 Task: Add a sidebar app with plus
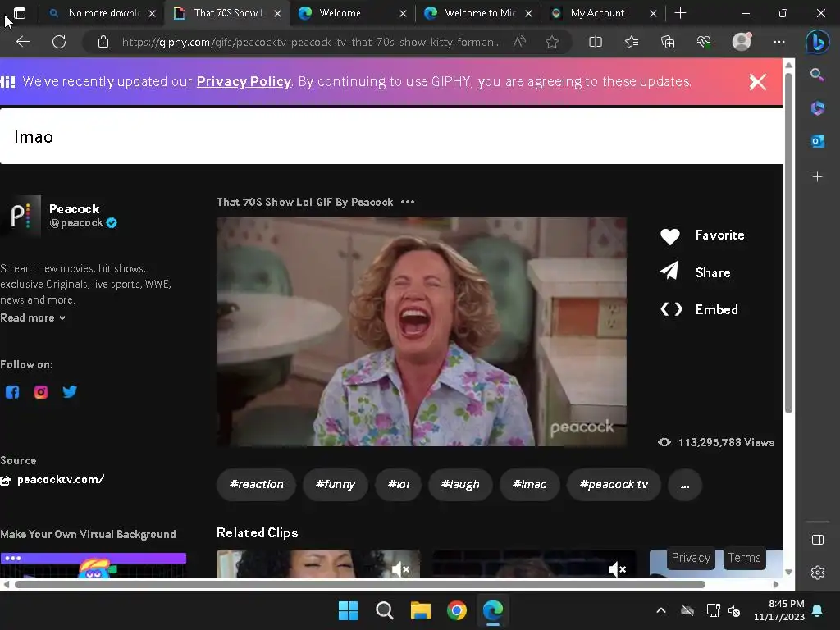817,177
